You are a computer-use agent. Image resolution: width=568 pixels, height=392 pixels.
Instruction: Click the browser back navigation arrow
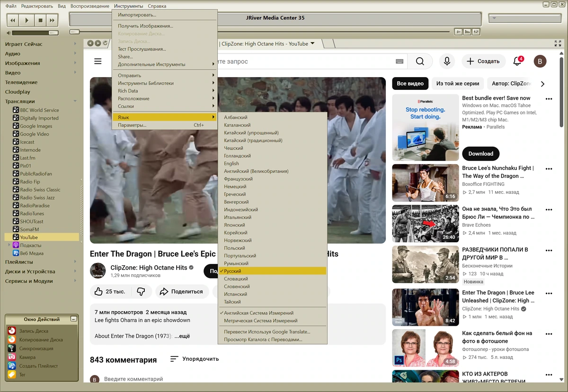[90, 43]
